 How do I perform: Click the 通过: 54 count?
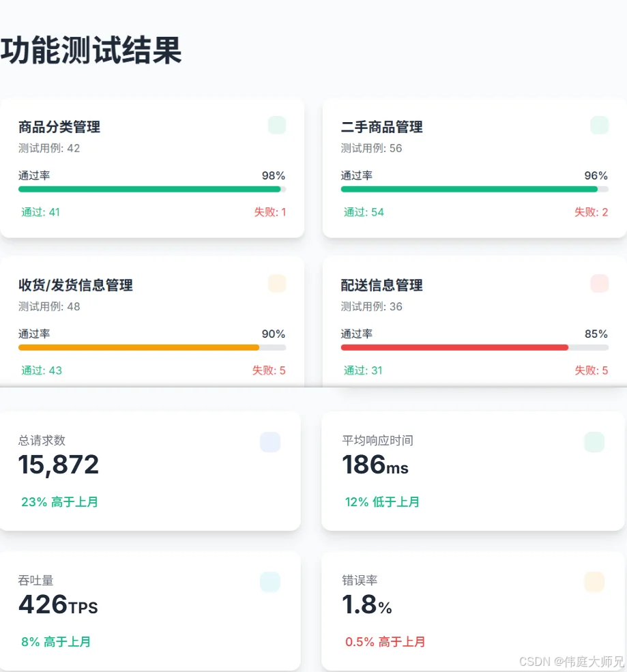[x=364, y=212]
